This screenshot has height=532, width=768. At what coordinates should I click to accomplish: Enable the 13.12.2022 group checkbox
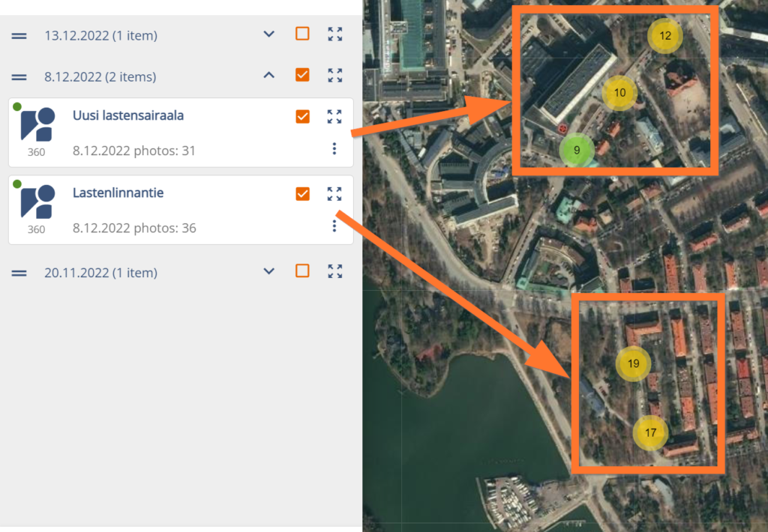click(302, 34)
